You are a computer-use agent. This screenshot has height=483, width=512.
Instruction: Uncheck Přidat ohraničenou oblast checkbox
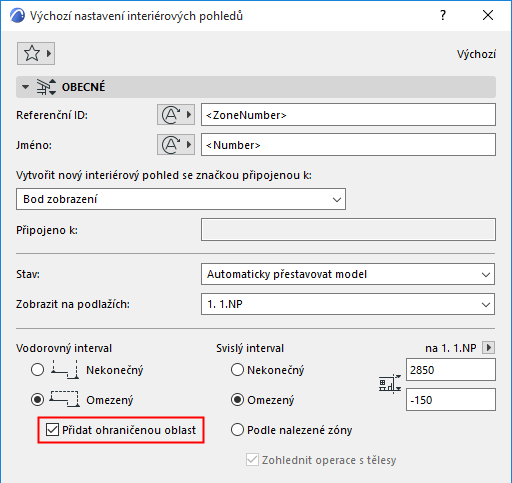tap(52, 430)
